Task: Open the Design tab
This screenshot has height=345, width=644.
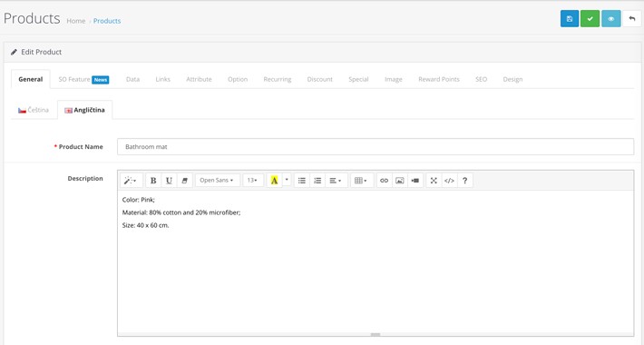Action: click(x=512, y=79)
